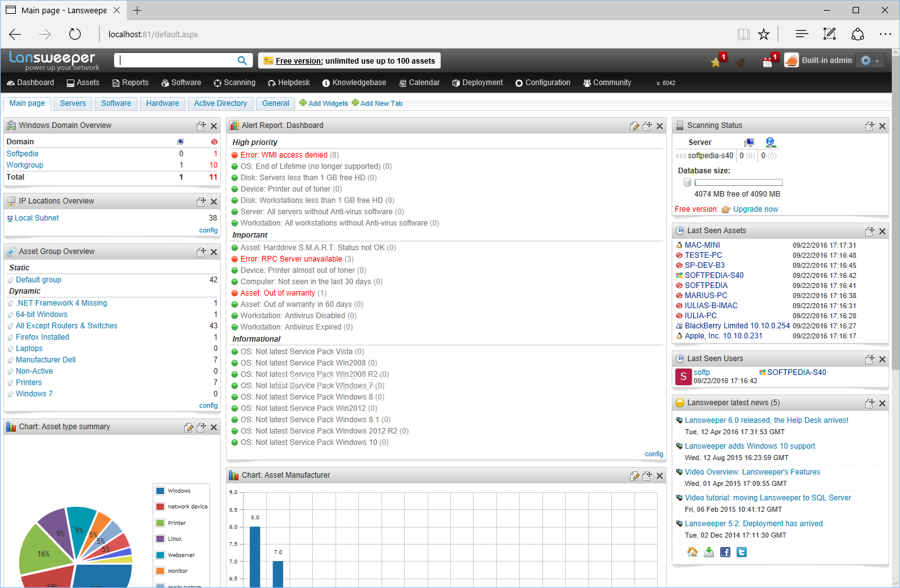This screenshot has height=588, width=900.
Task: Close the Alert Report: Dashboard widget
Action: pos(660,126)
